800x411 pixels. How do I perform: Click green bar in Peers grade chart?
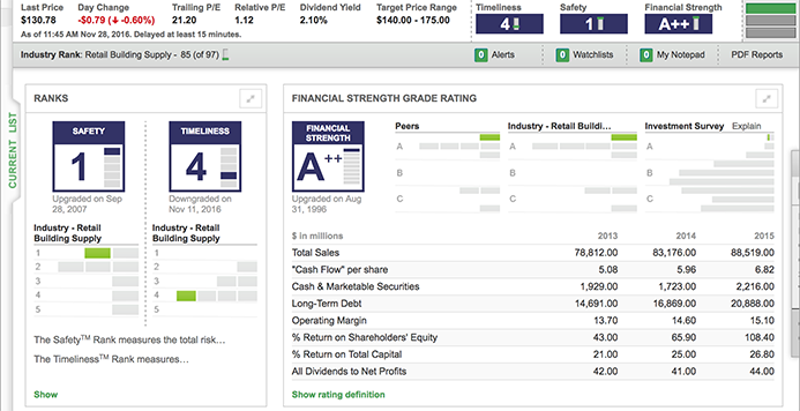[489, 136]
